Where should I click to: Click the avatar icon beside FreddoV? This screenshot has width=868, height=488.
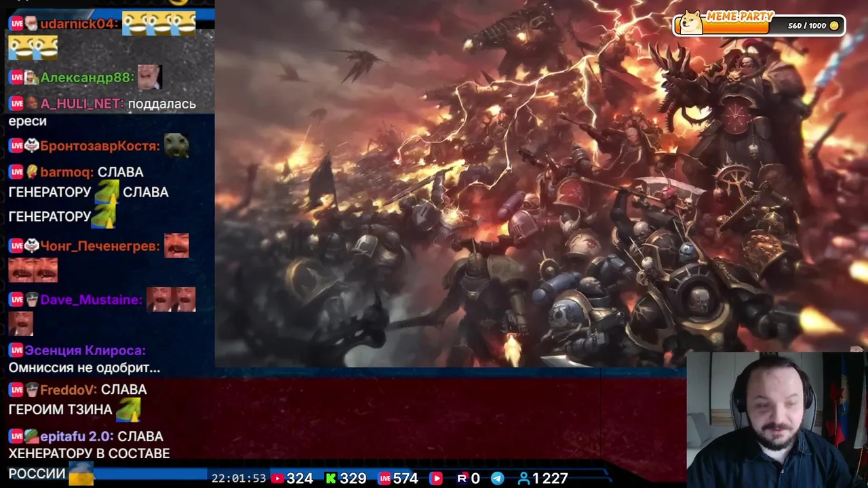pos(32,390)
